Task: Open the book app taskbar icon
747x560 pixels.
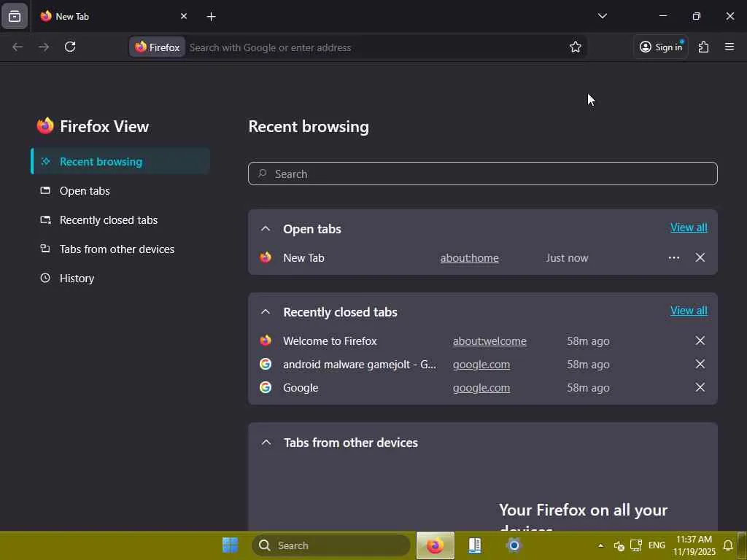Action: pos(474,545)
